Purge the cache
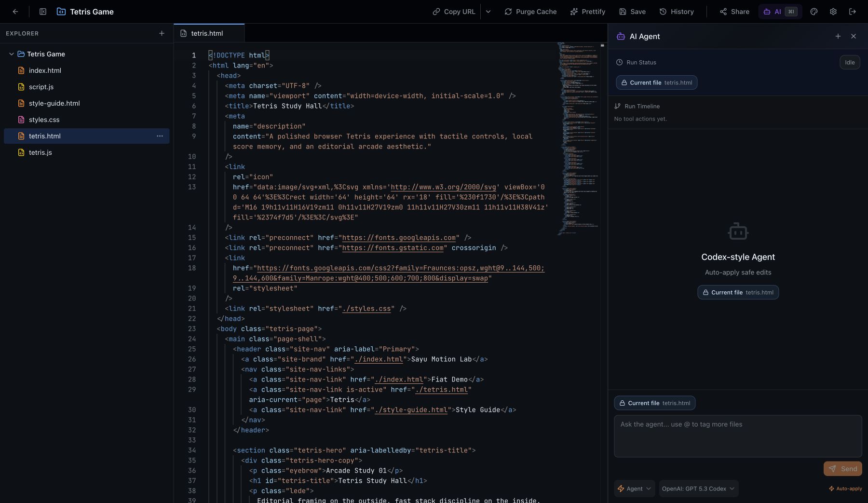The width and height of the screenshot is (868, 503). click(x=530, y=12)
